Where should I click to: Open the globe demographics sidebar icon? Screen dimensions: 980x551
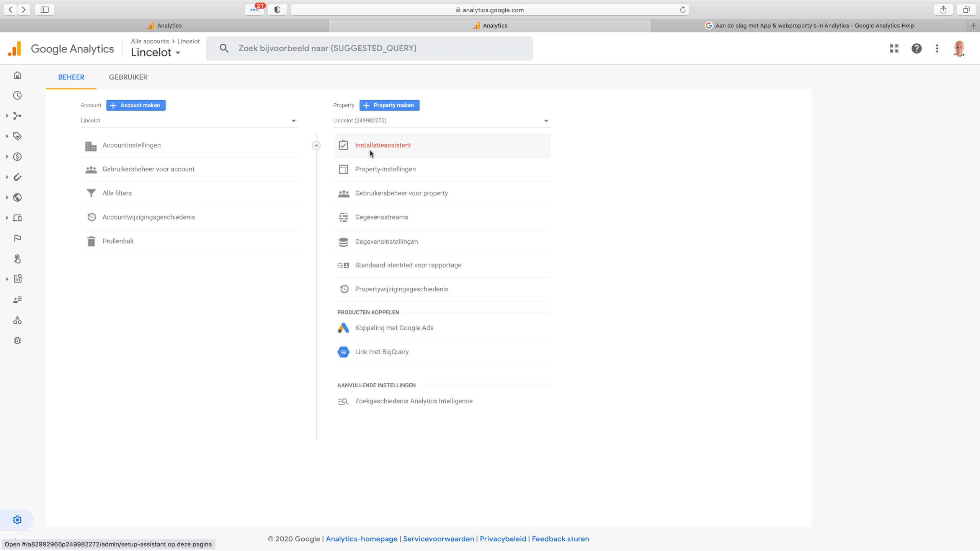[17, 197]
